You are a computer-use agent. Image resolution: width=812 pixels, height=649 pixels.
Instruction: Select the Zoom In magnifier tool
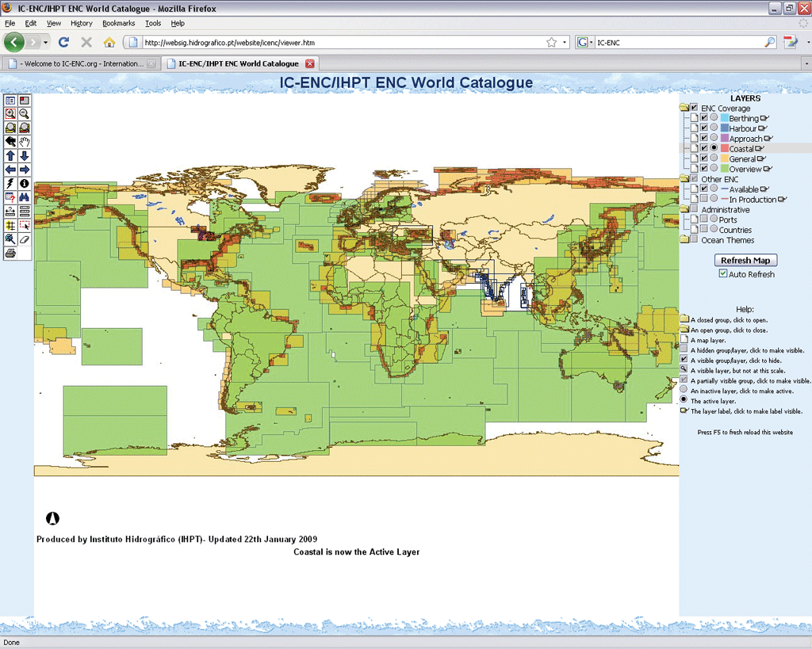click(10, 114)
